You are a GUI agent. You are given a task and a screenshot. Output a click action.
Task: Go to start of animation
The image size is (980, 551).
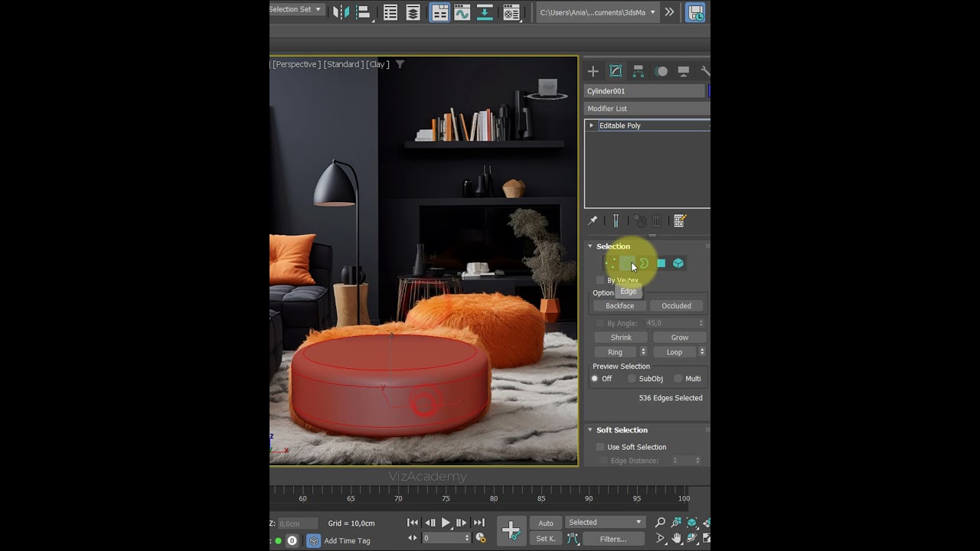(413, 523)
